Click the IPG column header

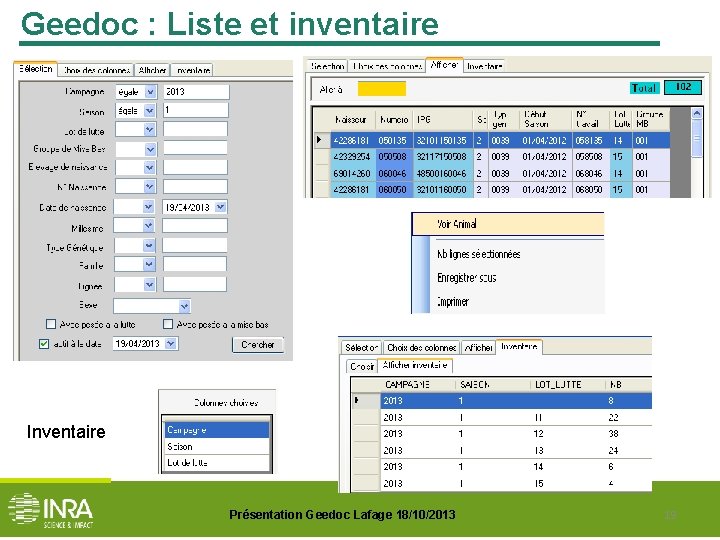[443, 119]
